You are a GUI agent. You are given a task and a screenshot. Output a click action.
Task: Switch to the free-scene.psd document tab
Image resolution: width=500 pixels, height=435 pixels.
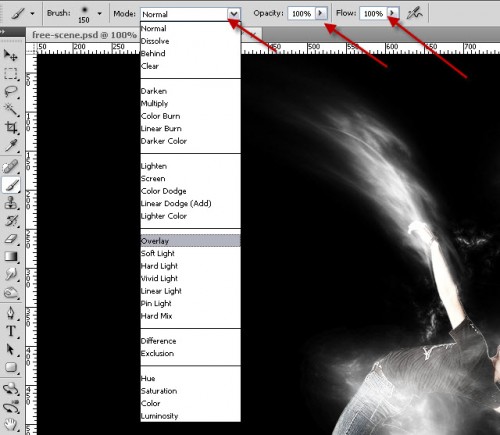(x=84, y=35)
